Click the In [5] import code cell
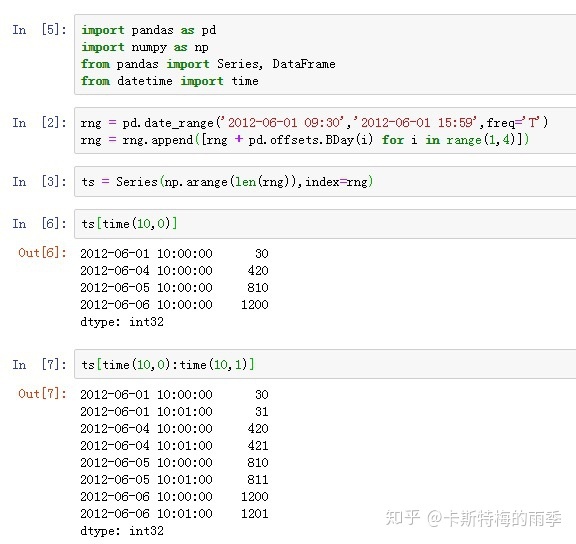 pyautogui.click(x=325, y=55)
